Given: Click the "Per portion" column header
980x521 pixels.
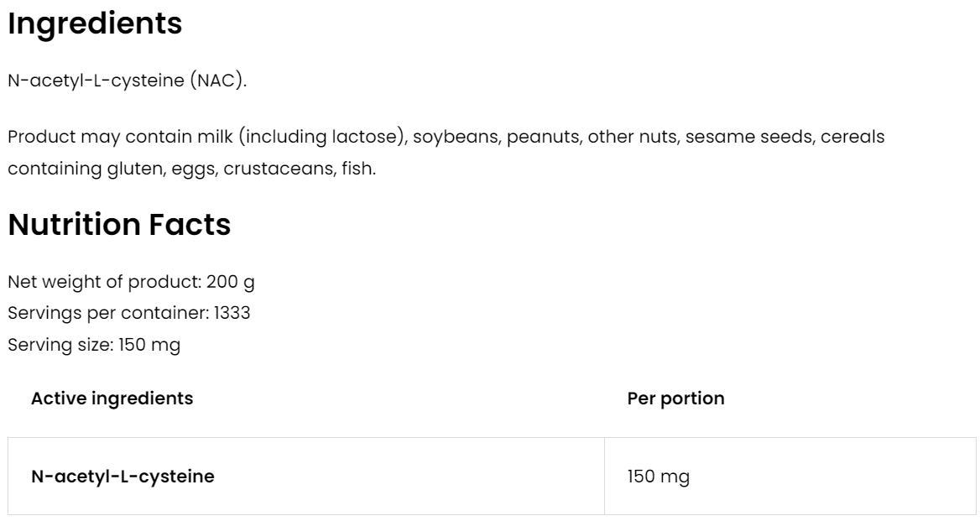Looking at the screenshot, I should (x=675, y=399).
